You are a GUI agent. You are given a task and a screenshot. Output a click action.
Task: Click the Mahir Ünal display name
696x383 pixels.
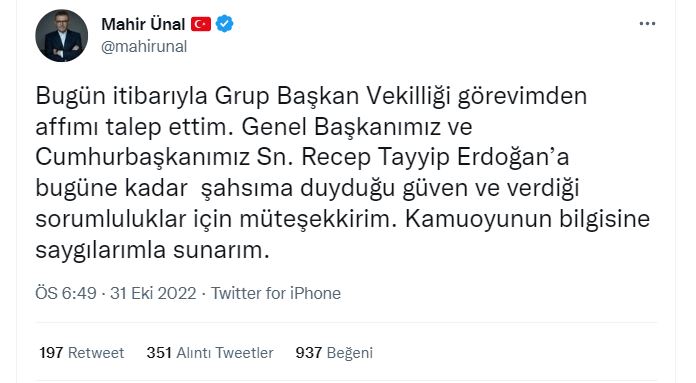click(143, 24)
